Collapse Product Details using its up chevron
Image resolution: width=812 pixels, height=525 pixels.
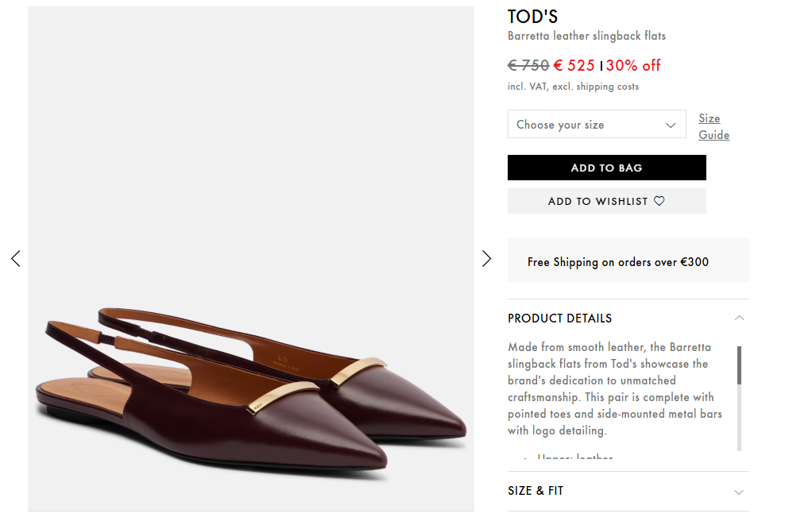[x=739, y=318]
